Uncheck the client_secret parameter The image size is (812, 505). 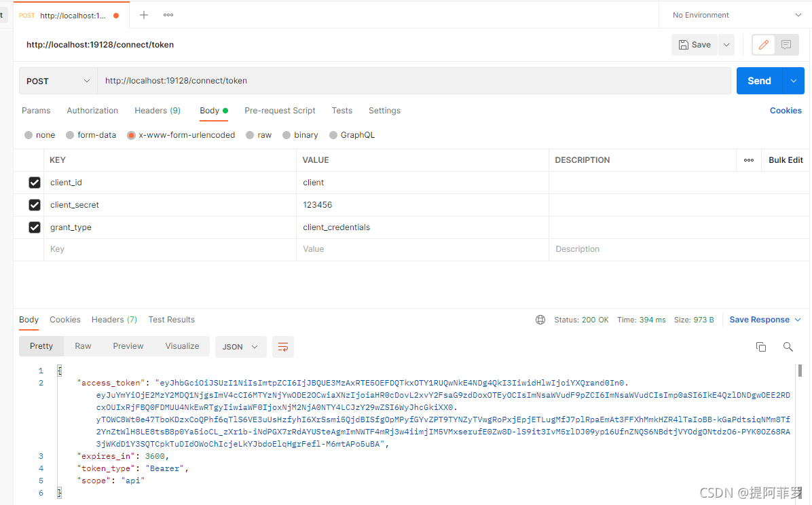(x=35, y=204)
